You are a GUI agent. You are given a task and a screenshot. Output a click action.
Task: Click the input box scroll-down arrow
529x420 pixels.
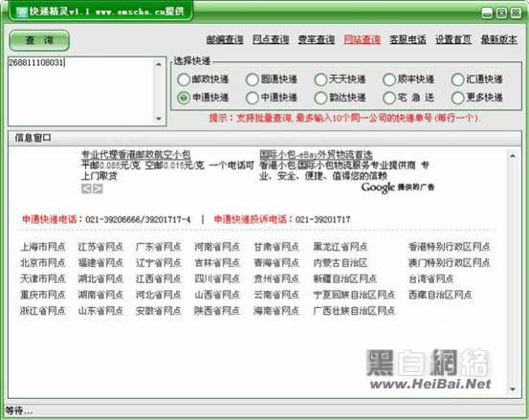click(x=159, y=119)
